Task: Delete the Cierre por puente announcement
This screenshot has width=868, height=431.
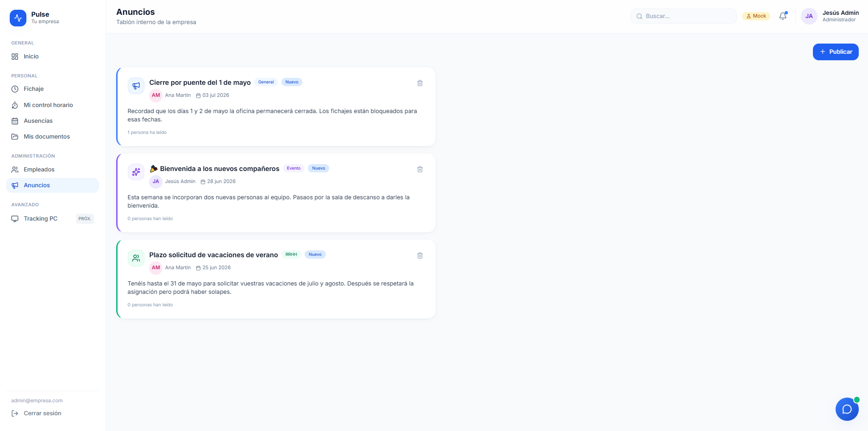Action: pos(420,83)
